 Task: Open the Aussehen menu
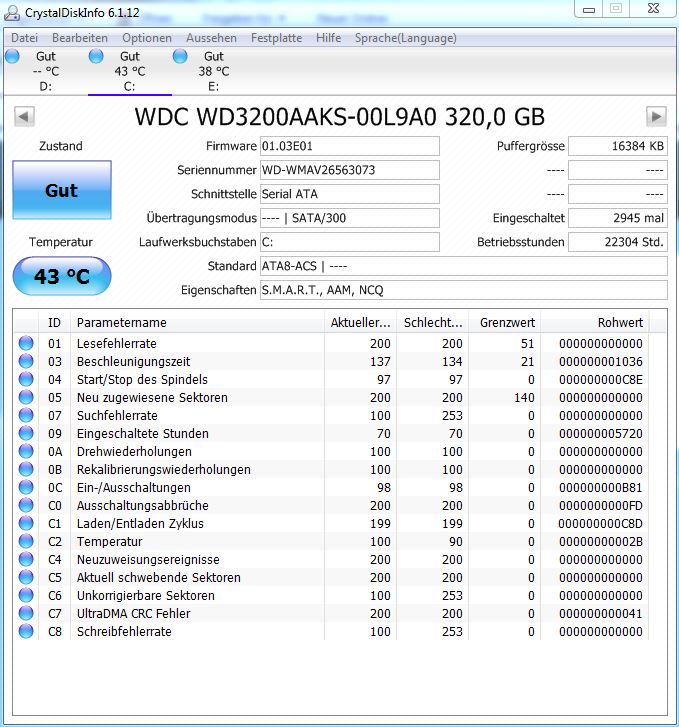[211, 38]
